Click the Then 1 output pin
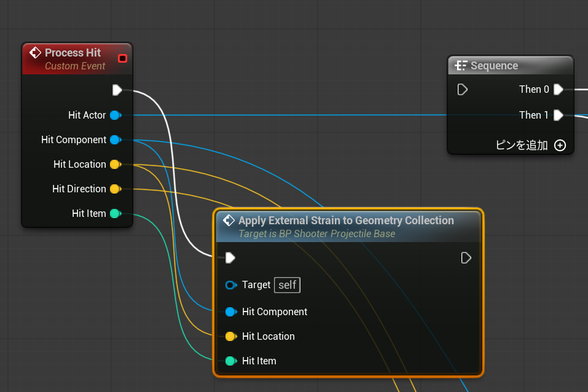Viewport: 588px width, 392px height. click(558, 115)
